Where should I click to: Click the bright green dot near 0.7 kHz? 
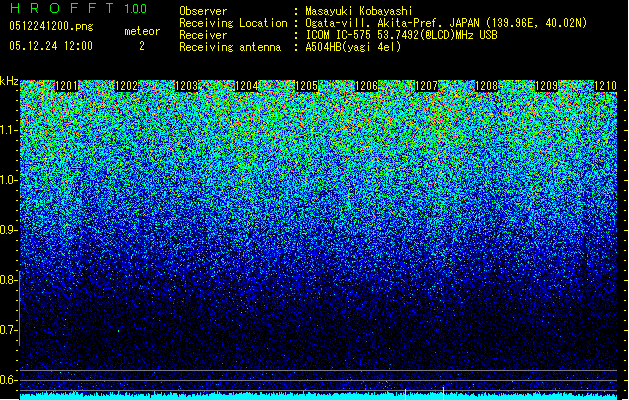(x=119, y=331)
